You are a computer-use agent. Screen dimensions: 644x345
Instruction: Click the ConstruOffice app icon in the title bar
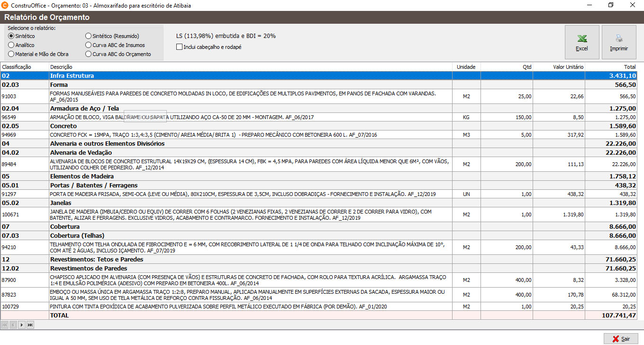pos(5,5)
